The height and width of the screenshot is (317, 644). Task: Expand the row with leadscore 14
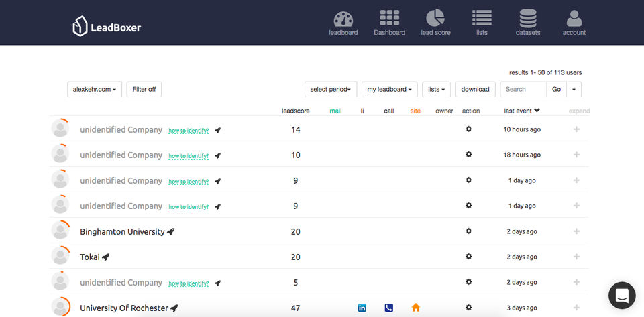[x=576, y=129]
